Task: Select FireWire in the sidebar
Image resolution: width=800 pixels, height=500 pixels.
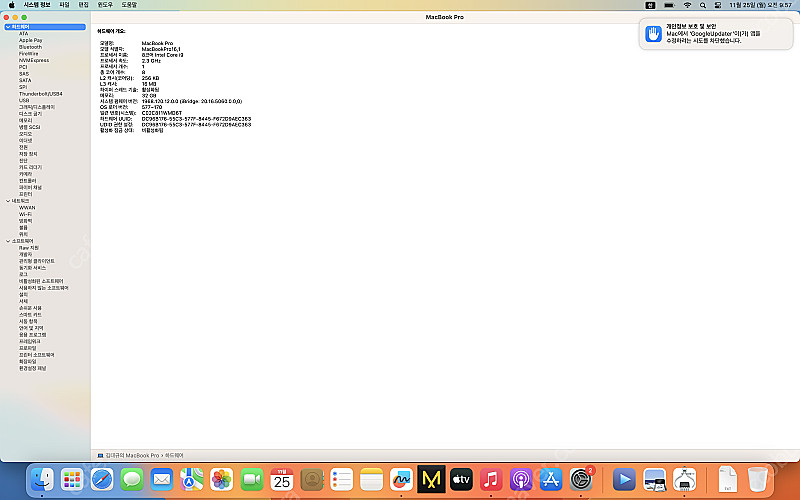Action: tap(29, 54)
